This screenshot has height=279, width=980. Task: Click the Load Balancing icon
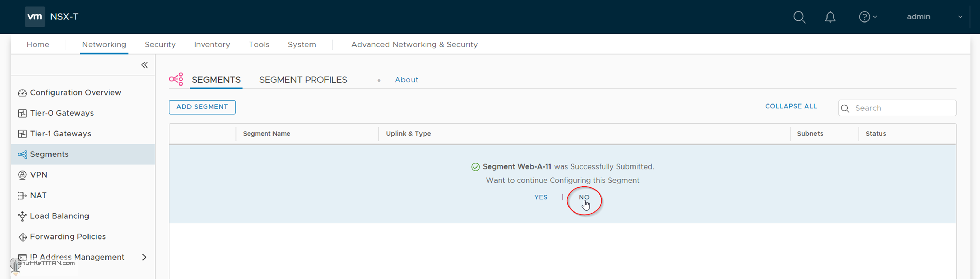click(22, 216)
